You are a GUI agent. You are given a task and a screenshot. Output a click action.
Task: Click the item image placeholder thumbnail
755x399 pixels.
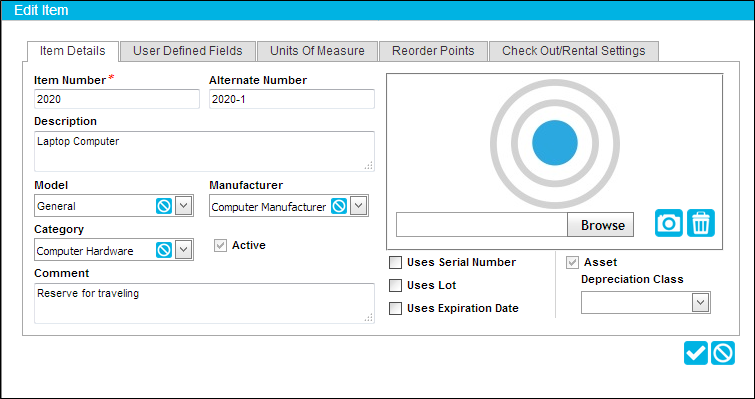(x=555, y=143)
